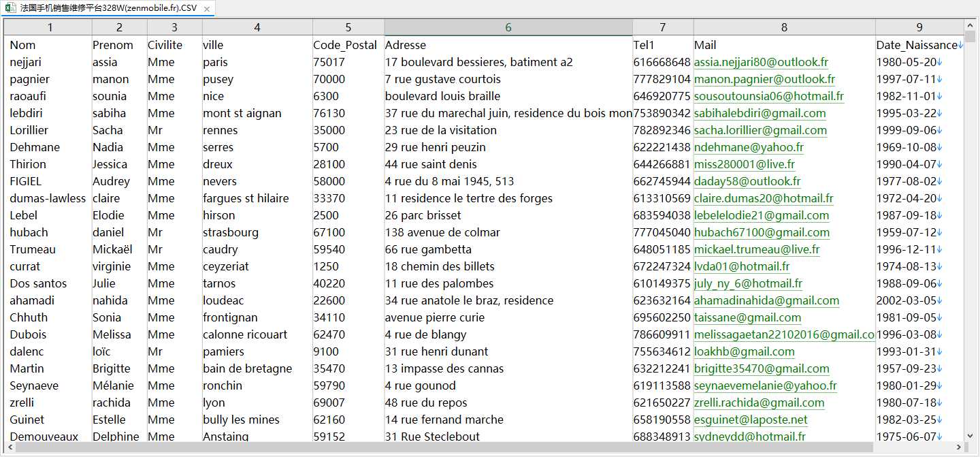Select column header 2
Image resolution: width=980 pixels, height=457 pixels.
pyautogui.click(x=120, y=27)
